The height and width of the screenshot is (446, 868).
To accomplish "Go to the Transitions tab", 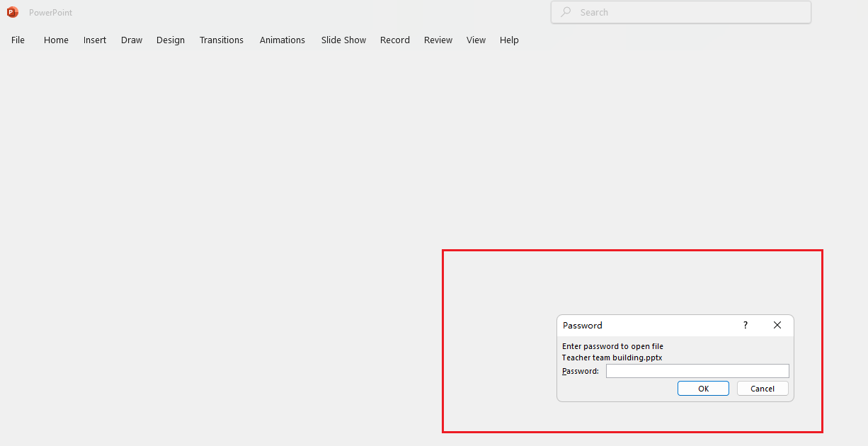I will pos(222,40).
